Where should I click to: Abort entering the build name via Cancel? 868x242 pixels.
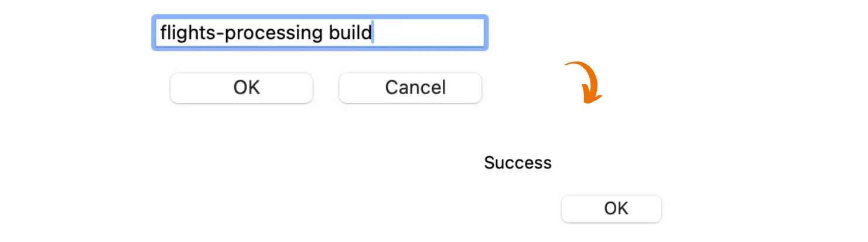coord(410,88)
